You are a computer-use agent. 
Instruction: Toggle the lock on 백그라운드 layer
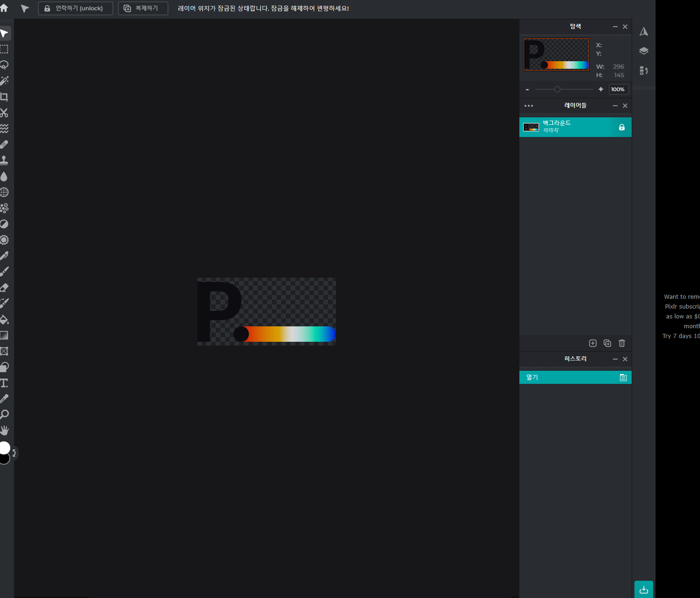(x=622, y=127)
